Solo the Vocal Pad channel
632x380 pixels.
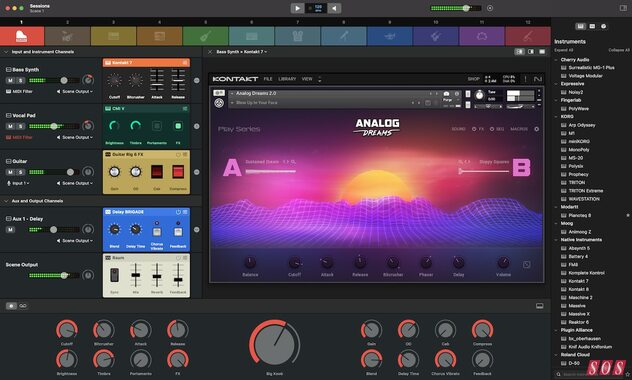(x=21, y=126)
